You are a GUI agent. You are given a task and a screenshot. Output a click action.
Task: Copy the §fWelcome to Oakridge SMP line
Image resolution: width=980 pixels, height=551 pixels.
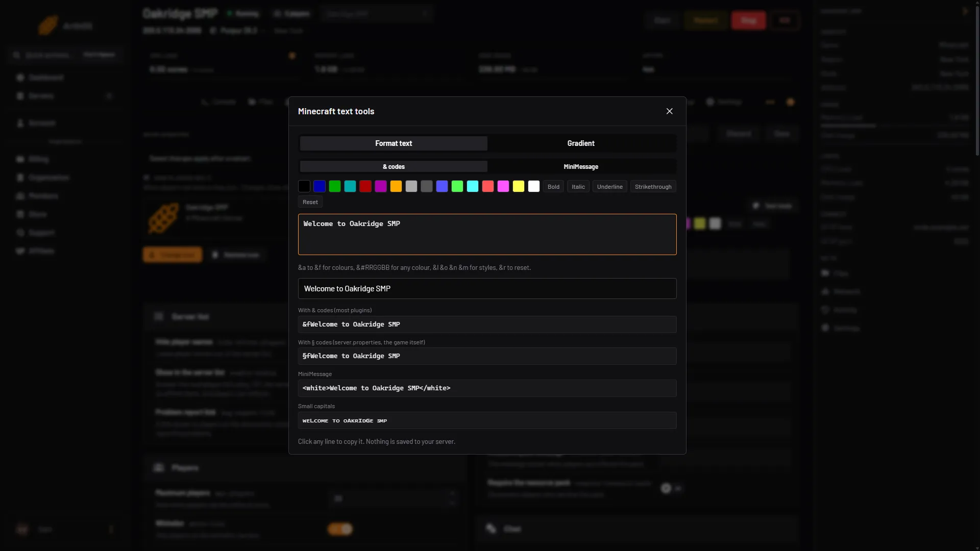487,356
